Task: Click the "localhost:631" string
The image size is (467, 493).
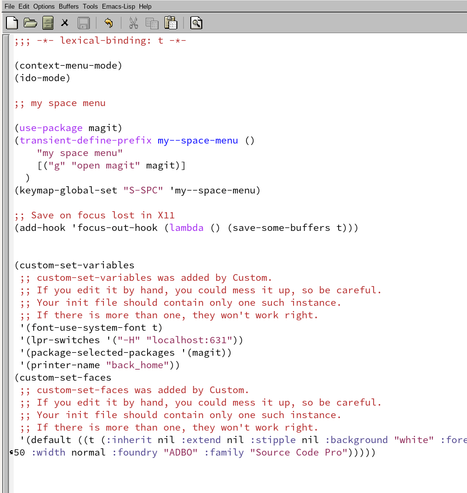Action: (189, 340)
